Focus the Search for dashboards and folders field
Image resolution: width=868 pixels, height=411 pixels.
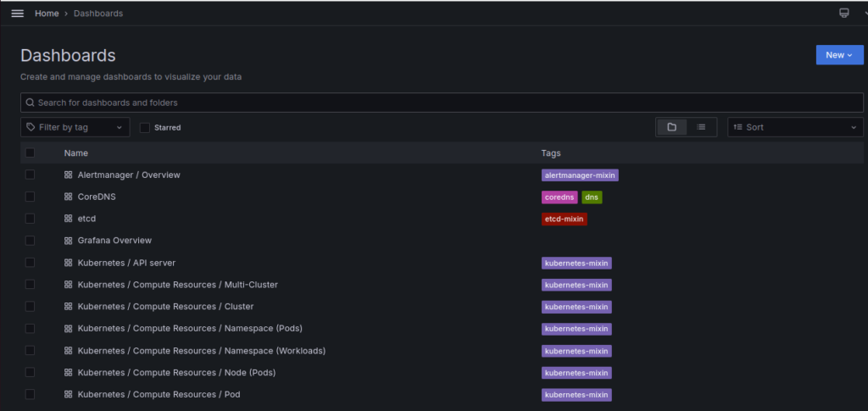[x=442, y=103]
